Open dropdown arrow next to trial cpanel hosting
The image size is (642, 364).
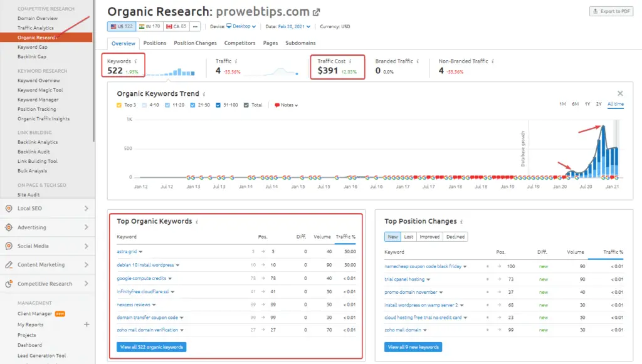[428, 280]
